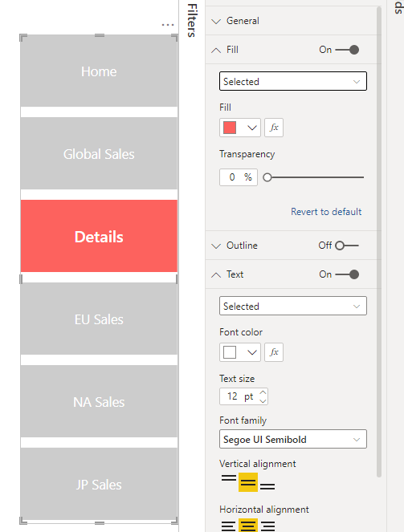Toggle the Text switch off
This screenshot has width=404, height=532.
tap(347, 274)
